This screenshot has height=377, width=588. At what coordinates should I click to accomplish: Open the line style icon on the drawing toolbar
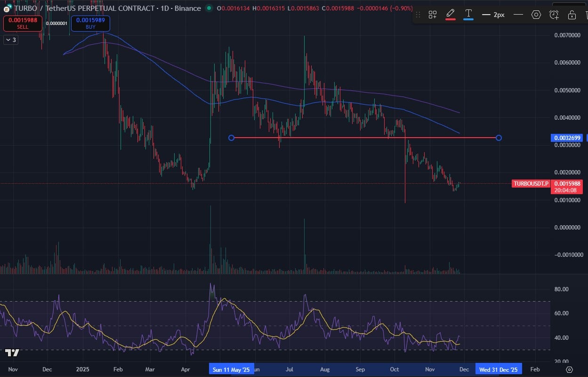click(x=518, y=15)
